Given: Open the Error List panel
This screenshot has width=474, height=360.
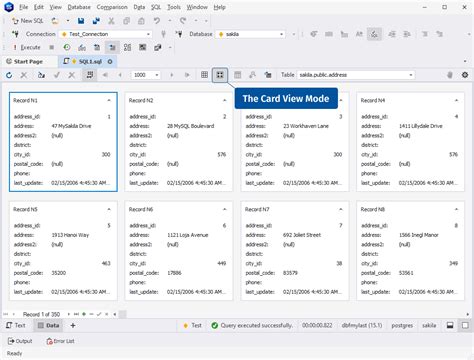Looking at the screenshot, I should [x=60, y=341].
